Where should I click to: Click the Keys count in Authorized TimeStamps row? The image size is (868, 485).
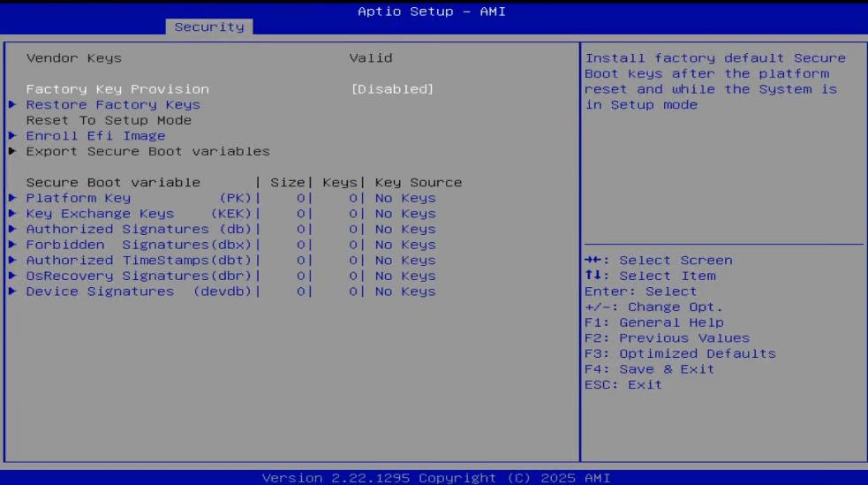tap(353, 260)
